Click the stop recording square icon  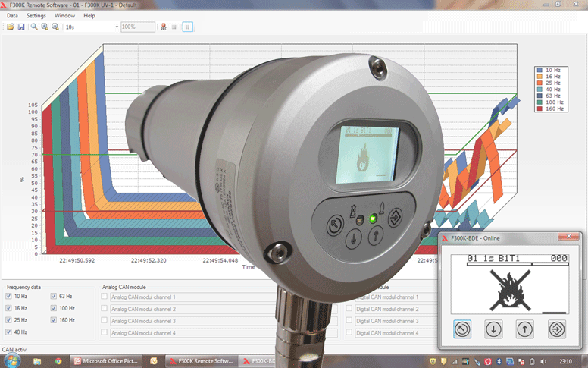[174, 27]
